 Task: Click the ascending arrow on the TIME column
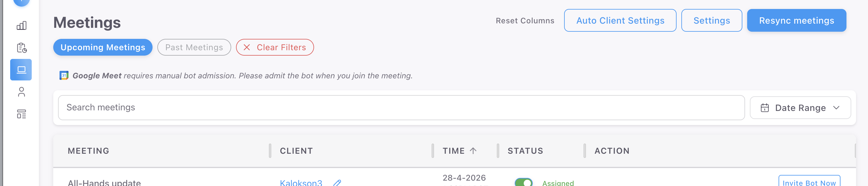point(473,151)
